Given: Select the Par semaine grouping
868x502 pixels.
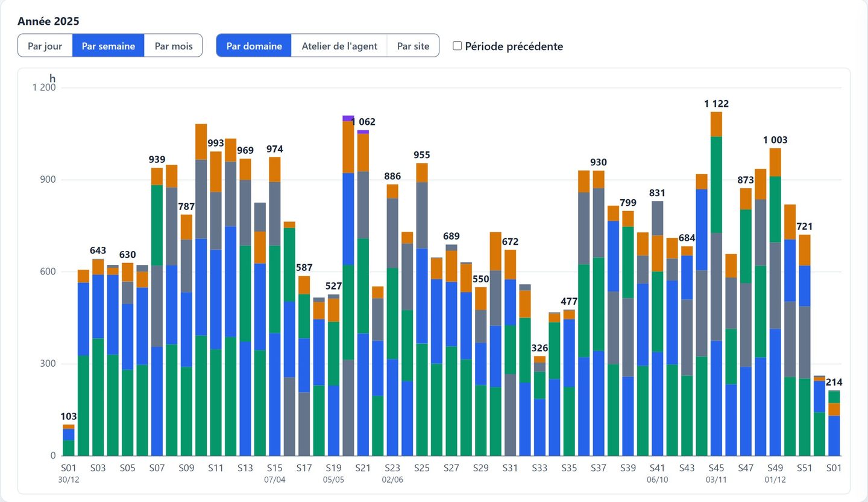Looking at the screenshot, I should click(x=108, y=46).
